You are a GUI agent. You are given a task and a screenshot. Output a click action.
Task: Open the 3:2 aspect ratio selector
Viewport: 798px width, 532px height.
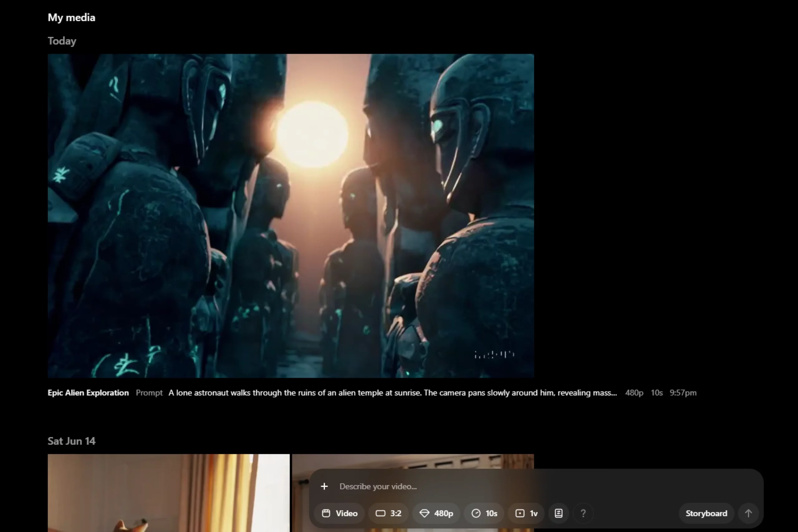[388, 513]
